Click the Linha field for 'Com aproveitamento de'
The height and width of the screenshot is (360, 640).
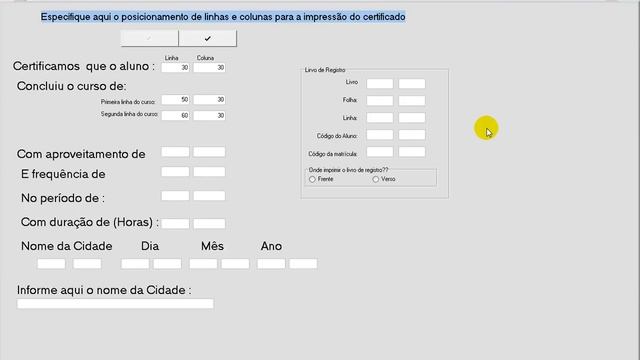click(x=175, y=152)
